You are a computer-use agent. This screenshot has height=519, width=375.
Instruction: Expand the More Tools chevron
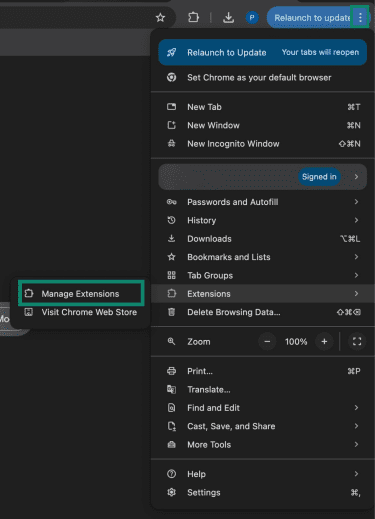click(x=356, y=444)
